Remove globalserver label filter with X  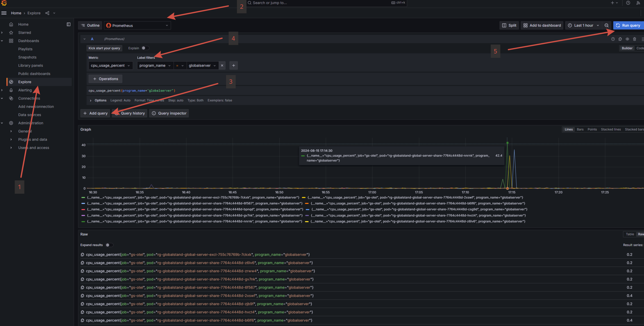(x=222, y=66)
